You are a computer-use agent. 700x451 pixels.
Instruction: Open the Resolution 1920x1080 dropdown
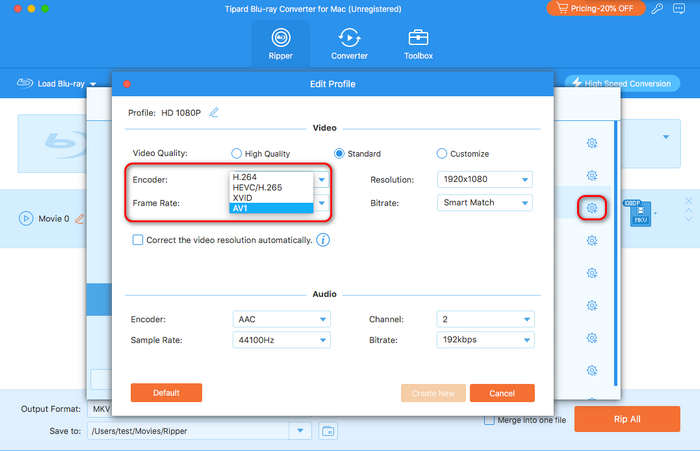[485, 180]
